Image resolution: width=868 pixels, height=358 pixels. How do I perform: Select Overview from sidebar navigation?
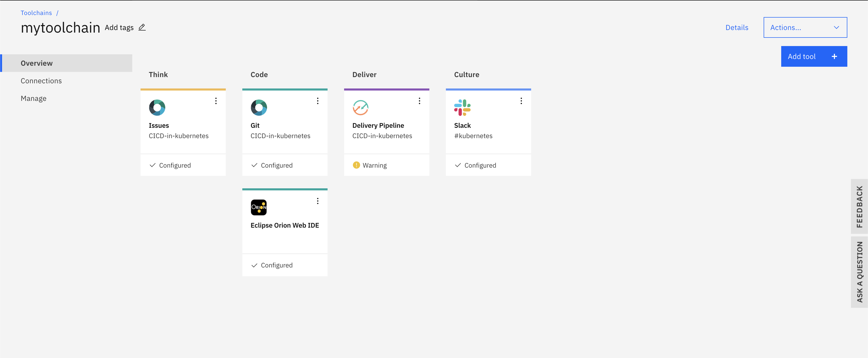(x=36, y=63)
